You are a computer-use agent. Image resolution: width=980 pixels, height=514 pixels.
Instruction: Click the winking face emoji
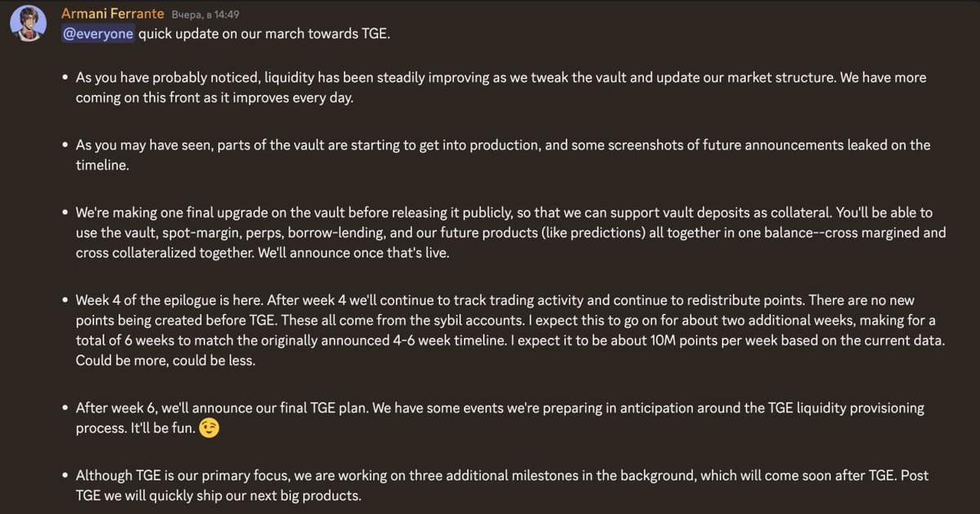[x=209, y=428]
